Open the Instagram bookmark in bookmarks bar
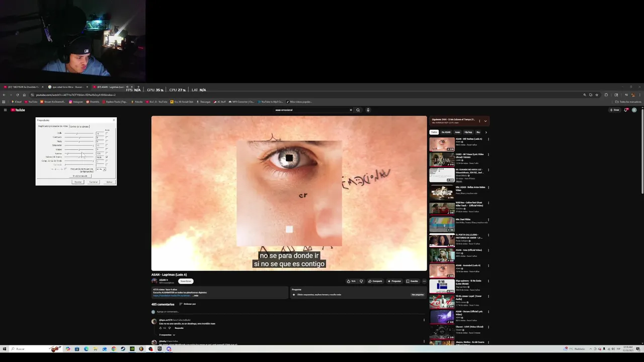Screen dimensions: 644x362 76,102
